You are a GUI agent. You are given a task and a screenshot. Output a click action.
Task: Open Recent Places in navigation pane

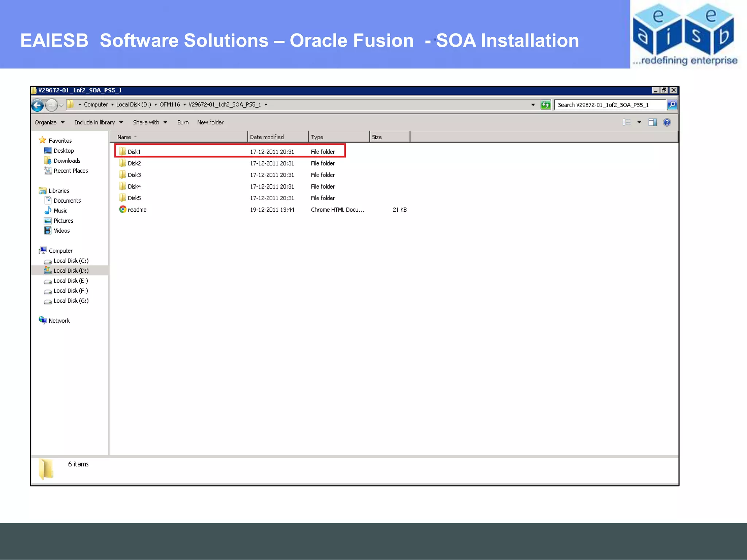[x=71, y=171]
